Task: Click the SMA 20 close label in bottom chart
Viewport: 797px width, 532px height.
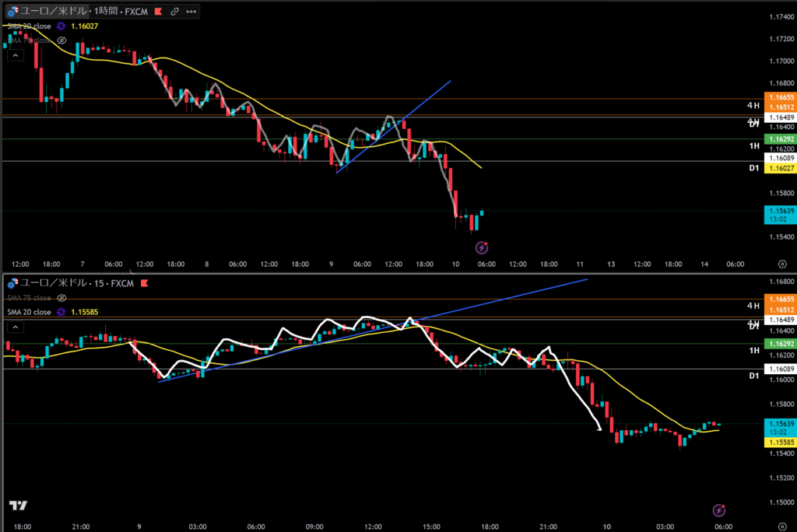Action: (x=28, y=312)
